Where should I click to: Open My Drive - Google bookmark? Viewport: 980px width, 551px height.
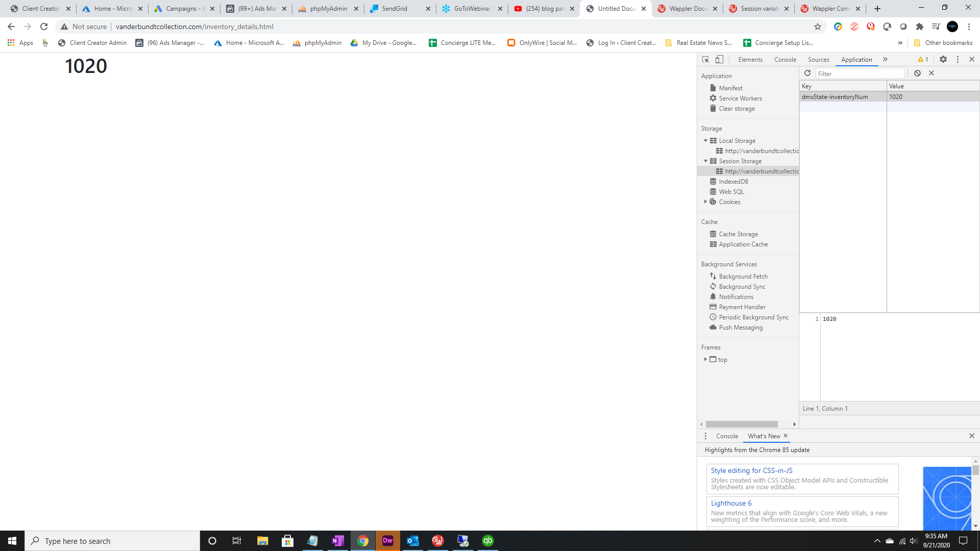(x=383, y=43)
